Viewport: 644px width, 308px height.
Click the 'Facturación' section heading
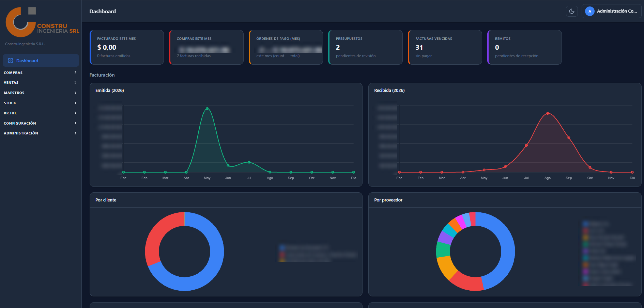point(102,75)
